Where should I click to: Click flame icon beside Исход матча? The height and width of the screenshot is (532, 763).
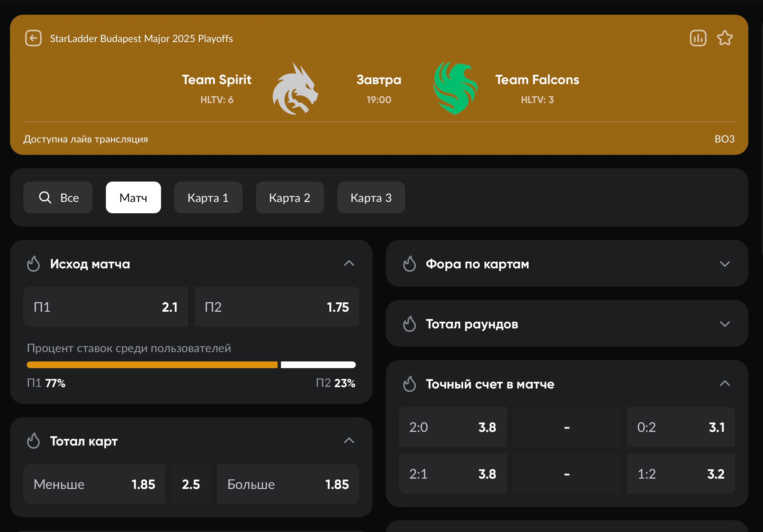33,264
